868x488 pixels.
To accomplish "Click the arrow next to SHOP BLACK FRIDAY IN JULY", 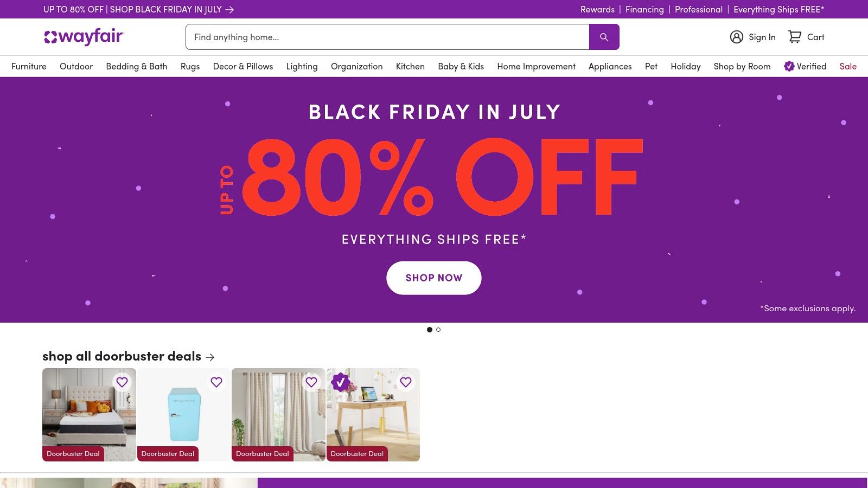I will coord(229,9).
